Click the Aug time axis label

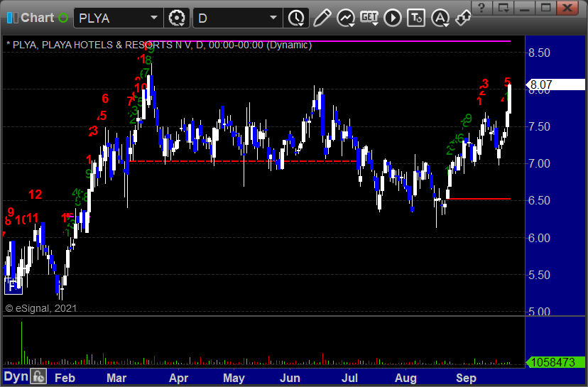click(405, 378)
